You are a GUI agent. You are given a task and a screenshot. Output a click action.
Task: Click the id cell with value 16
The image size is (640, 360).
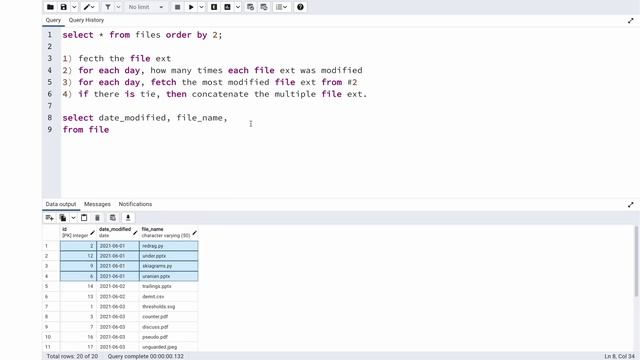click(78, 337)
